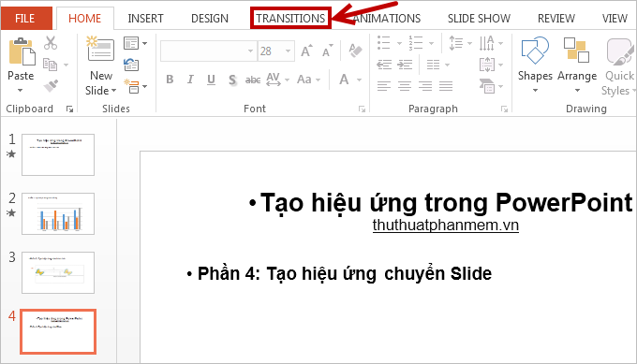Select slide 3 thumbnail
Image resolution: width=637 pixels, height=364 pixels.
(x=58, y=272)
